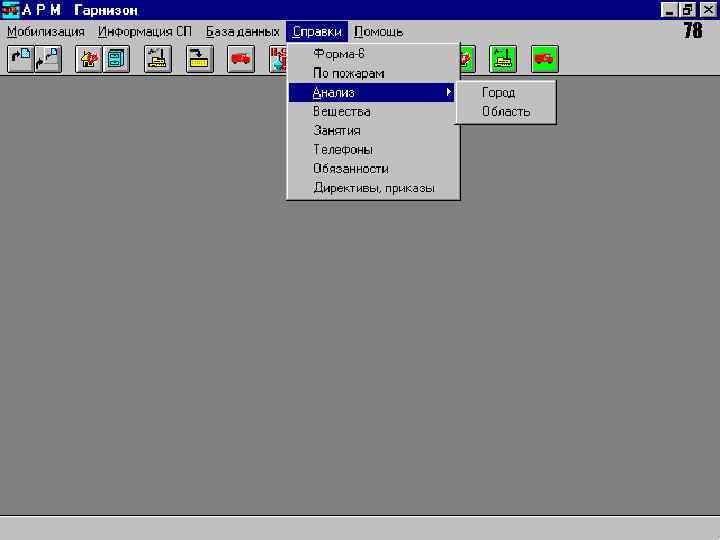This screenshot has height=540, width=720.
Task: Choose Телефоны from the menu
Action: tap(371, 150)
